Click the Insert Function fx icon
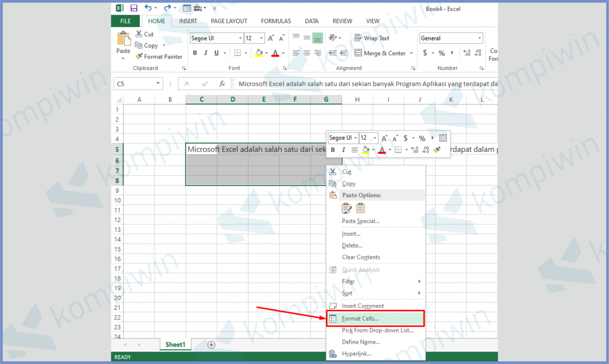 pos(222,84)
